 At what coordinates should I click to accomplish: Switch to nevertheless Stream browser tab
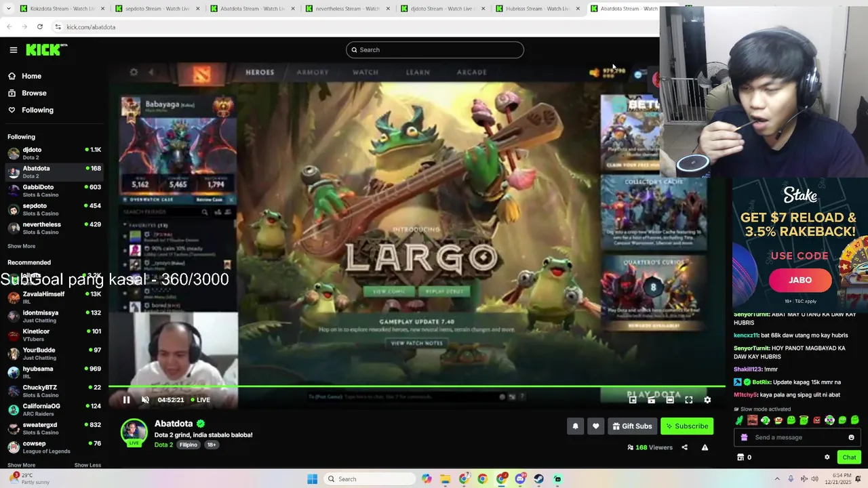coord(346,9)
